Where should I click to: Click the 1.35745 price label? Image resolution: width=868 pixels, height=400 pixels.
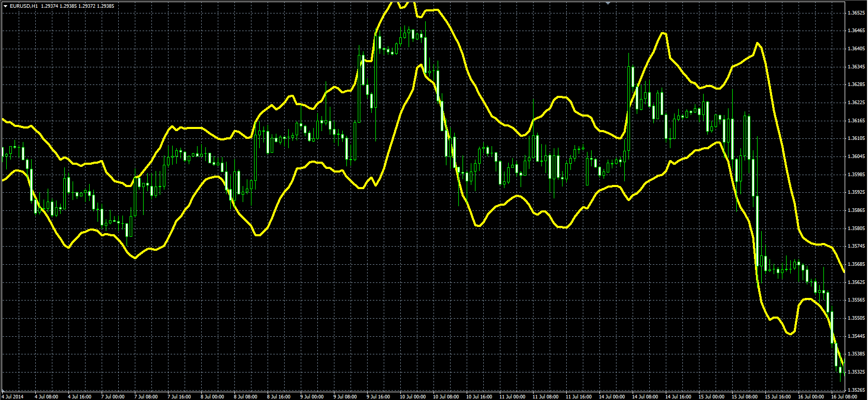[856, 246]
